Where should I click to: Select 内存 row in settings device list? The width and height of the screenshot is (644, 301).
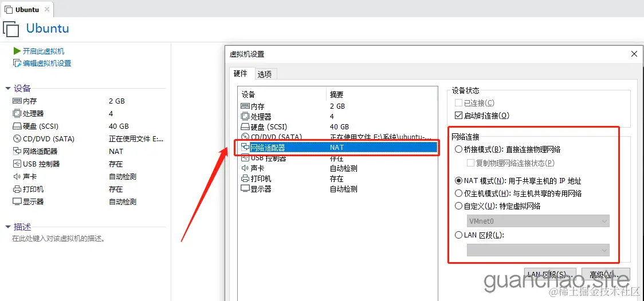tap(338, 106)
